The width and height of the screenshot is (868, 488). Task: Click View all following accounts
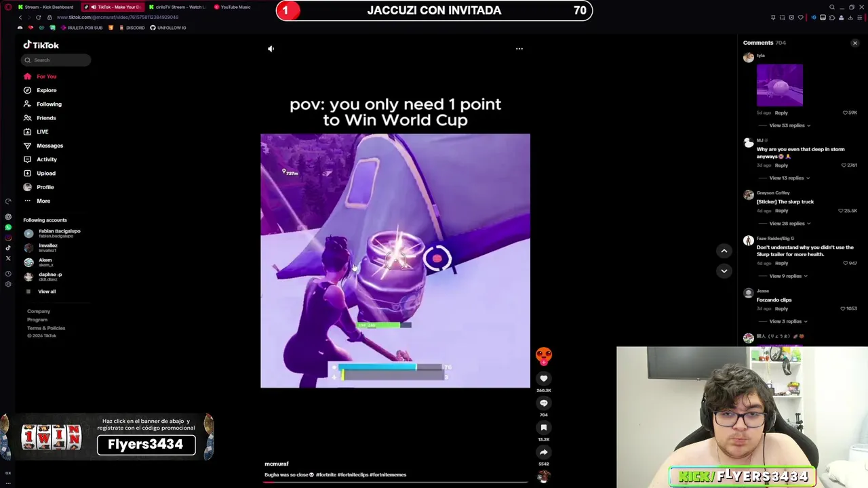tap(46, 291)
